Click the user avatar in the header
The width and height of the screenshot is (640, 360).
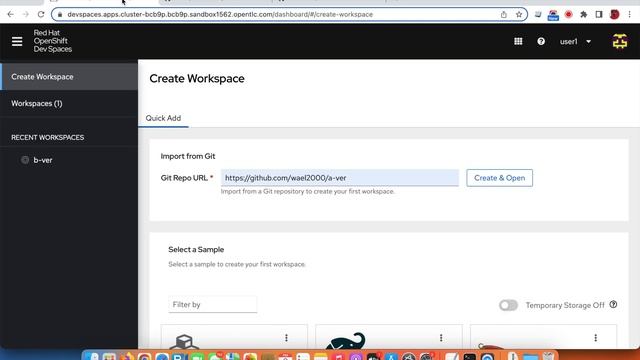(x=620, y=41)
